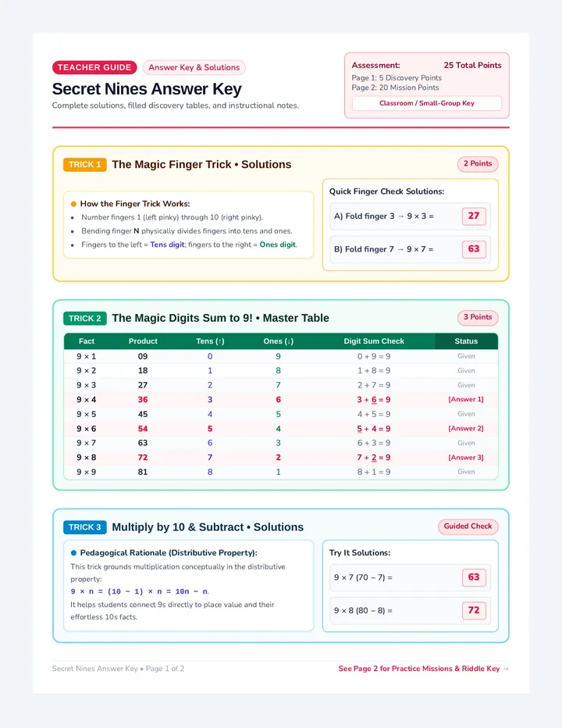
Task: Click the Tens column header
Action: coord(210,341)
